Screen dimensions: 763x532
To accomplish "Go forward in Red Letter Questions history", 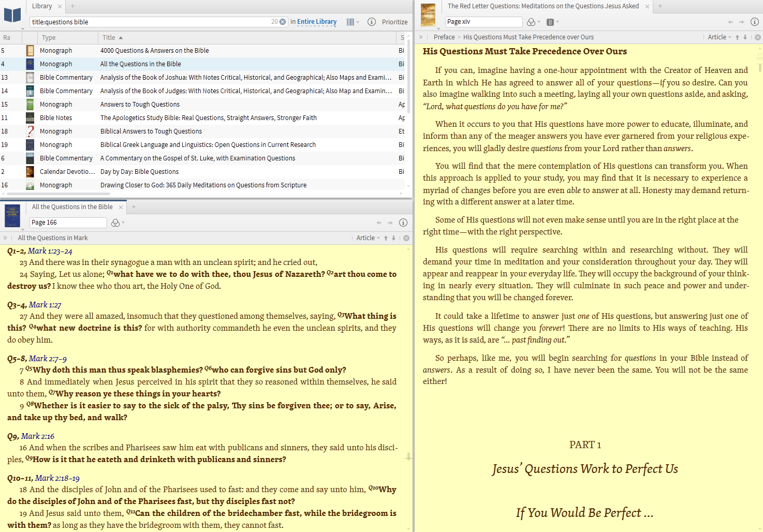I will coord(741,22).
